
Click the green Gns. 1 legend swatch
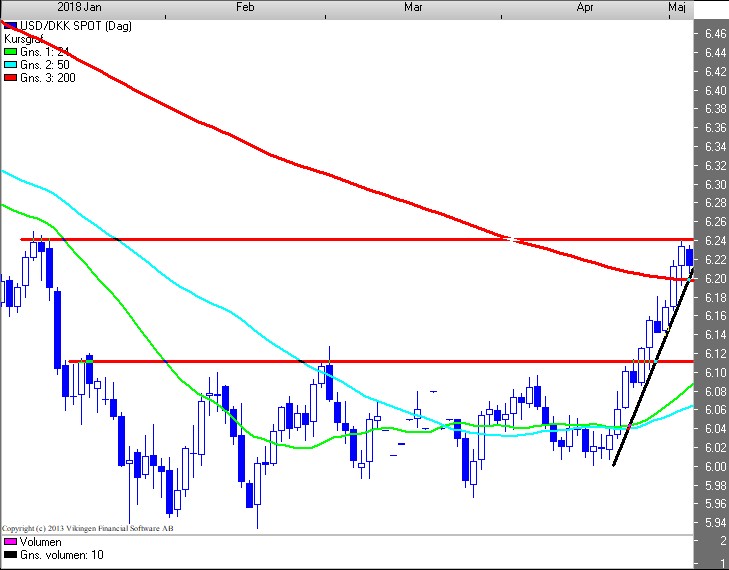pos(11,51)
